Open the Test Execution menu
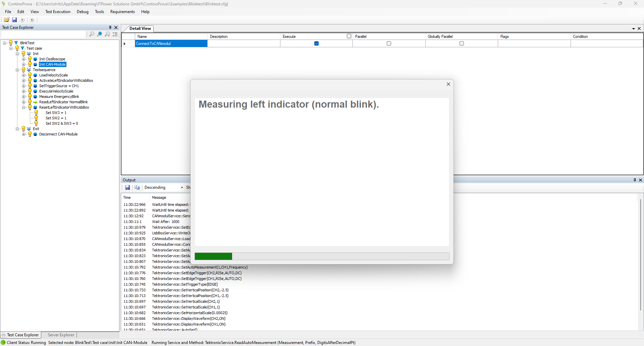Viewport: 644px width, 346px height. coord(58,12)
